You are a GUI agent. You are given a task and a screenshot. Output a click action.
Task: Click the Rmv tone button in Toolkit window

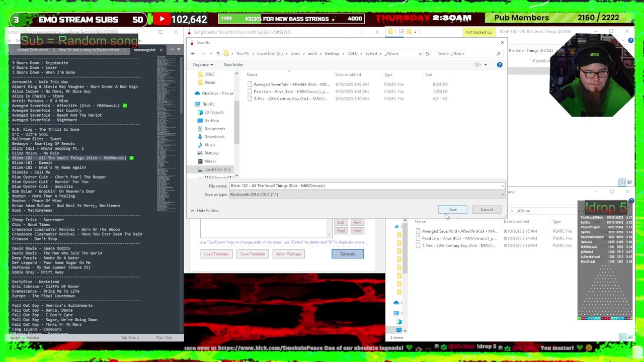(357, 222)
